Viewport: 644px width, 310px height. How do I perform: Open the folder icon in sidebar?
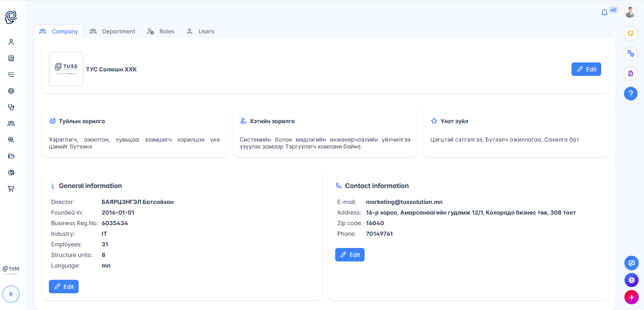click(x=11, y=156)
